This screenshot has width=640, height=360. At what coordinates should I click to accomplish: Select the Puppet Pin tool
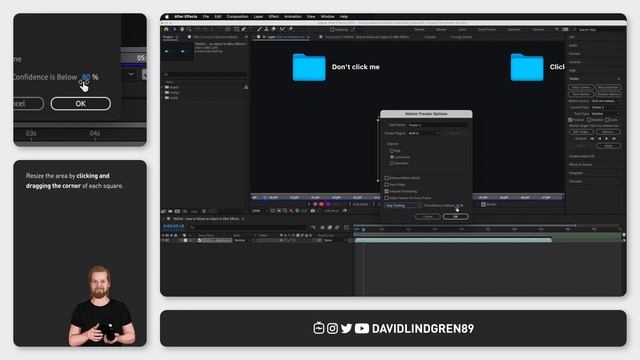[x=290, y=29]
